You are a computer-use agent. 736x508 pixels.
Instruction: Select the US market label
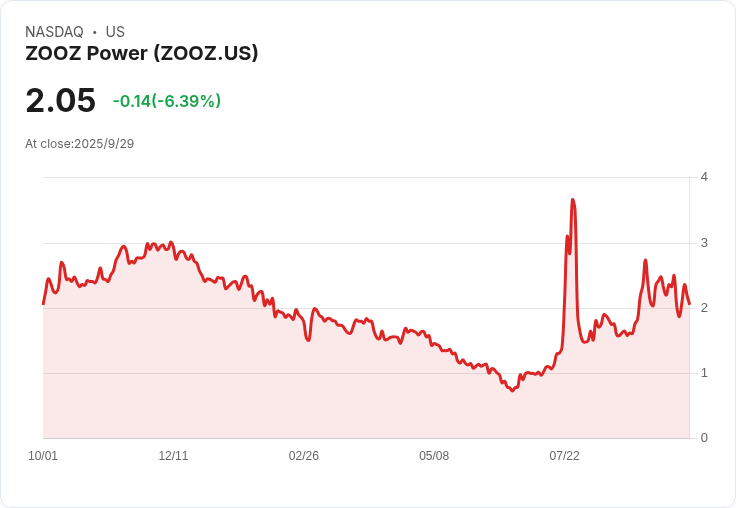click(115, 32)
